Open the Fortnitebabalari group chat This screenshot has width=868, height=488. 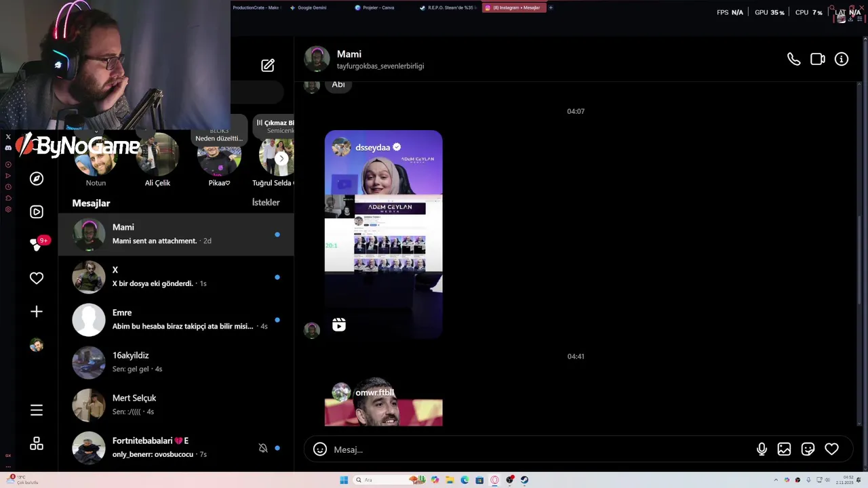176,447
